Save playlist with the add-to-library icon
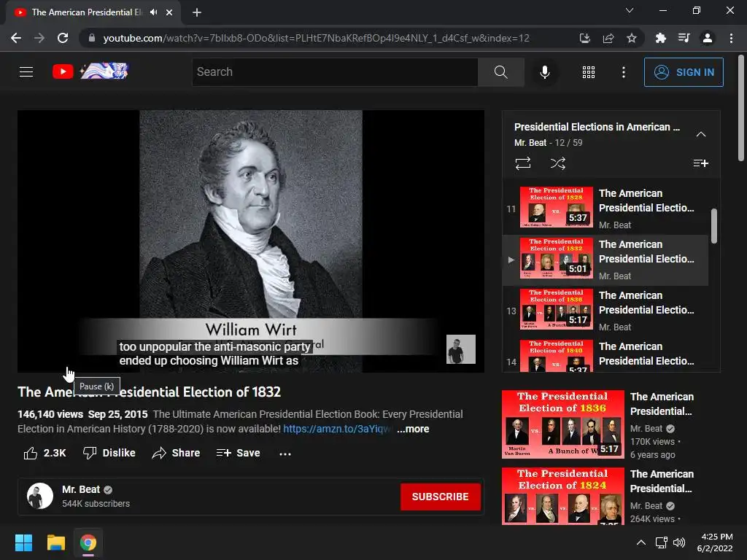 (700, 163)
